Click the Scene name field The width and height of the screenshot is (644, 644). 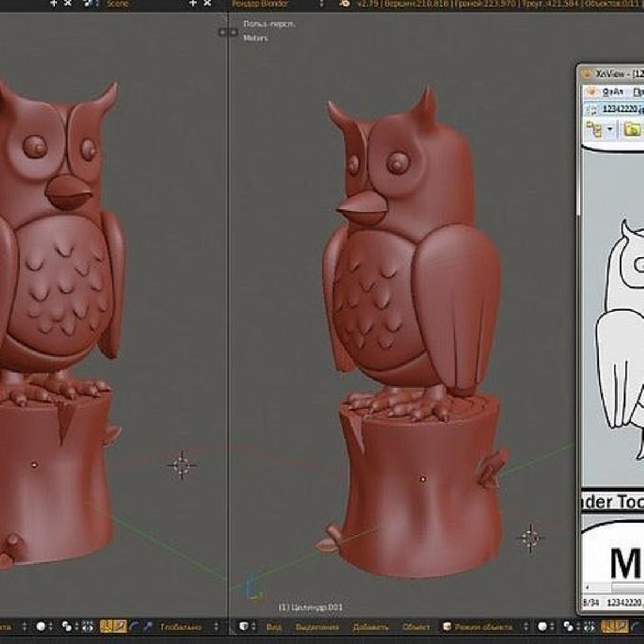tap(118, 4)
